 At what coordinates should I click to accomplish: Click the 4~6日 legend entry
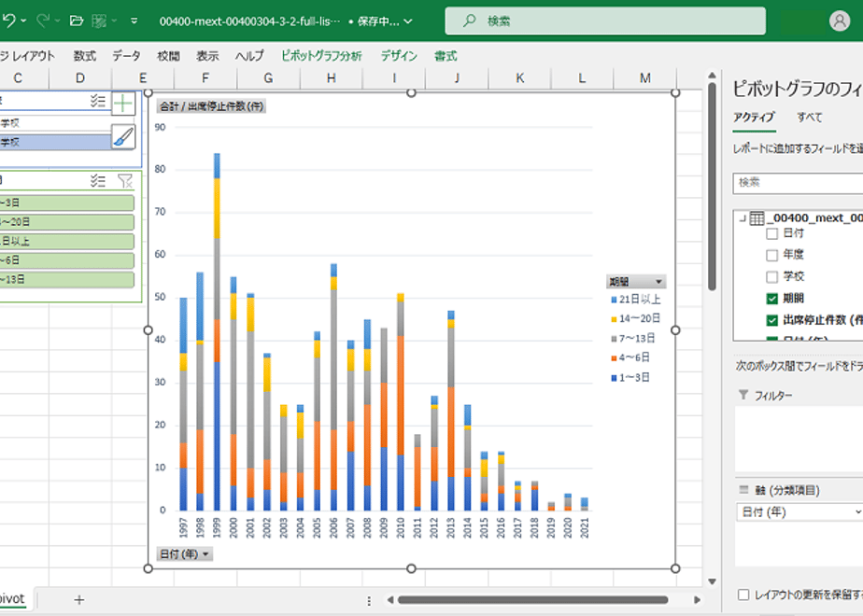630,358
